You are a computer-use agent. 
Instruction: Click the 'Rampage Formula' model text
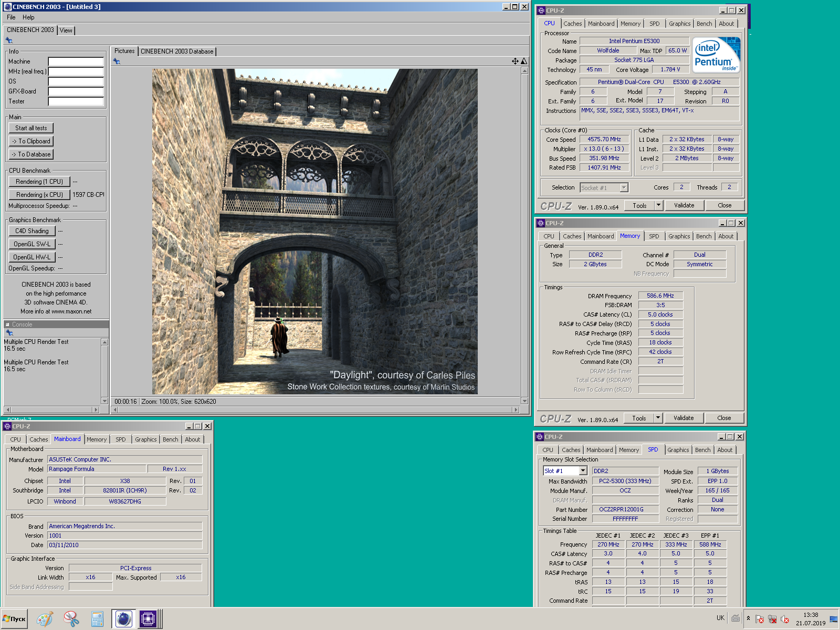point(71,469)
